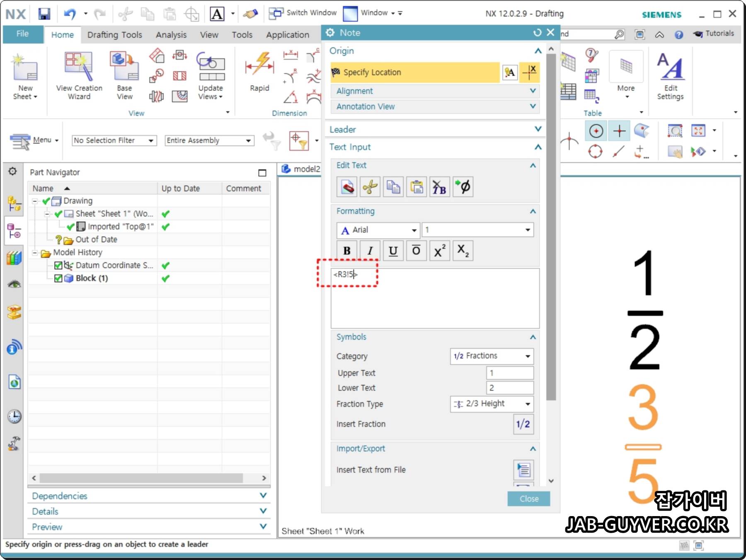
Task: Open the History clock sidebar icon
Action: tap(14, 416)
